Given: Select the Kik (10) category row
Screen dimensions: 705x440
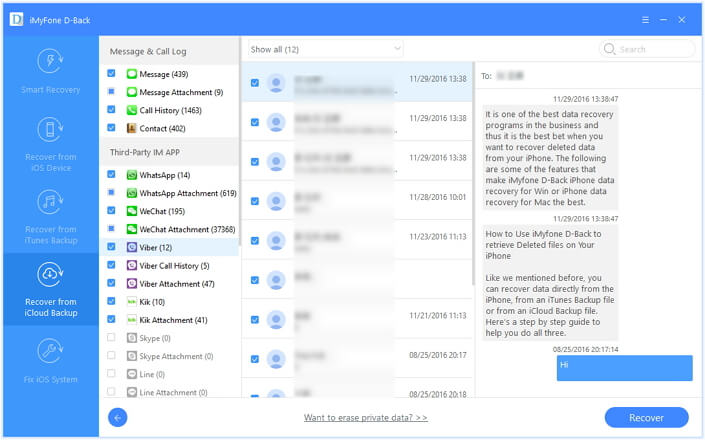Looking at the screenshot, I should (x=169, y=302).
